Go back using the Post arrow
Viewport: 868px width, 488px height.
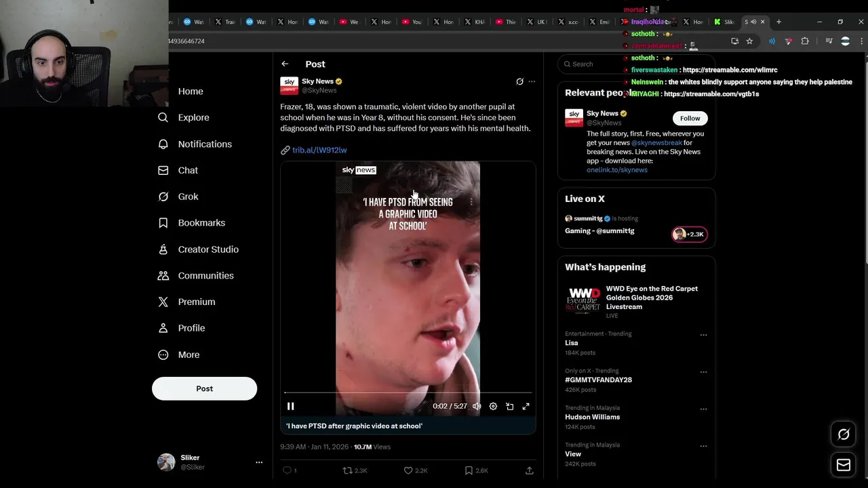click(x=285, y=64)
